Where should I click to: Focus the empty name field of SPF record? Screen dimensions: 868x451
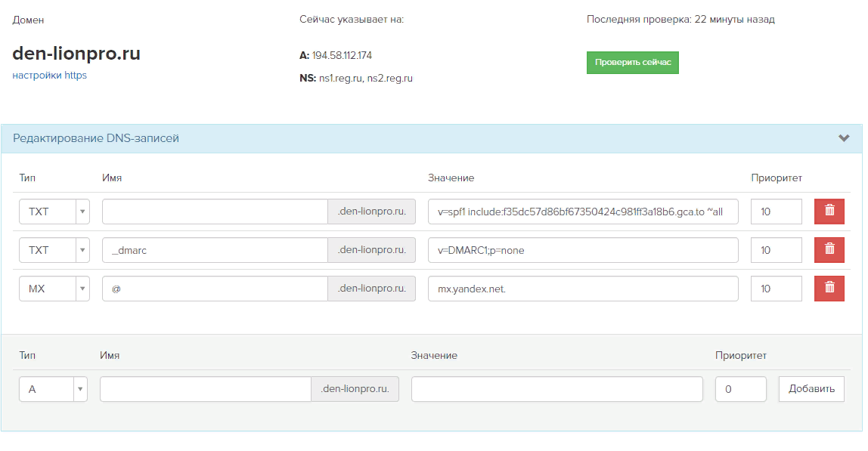tap(215, 212)
